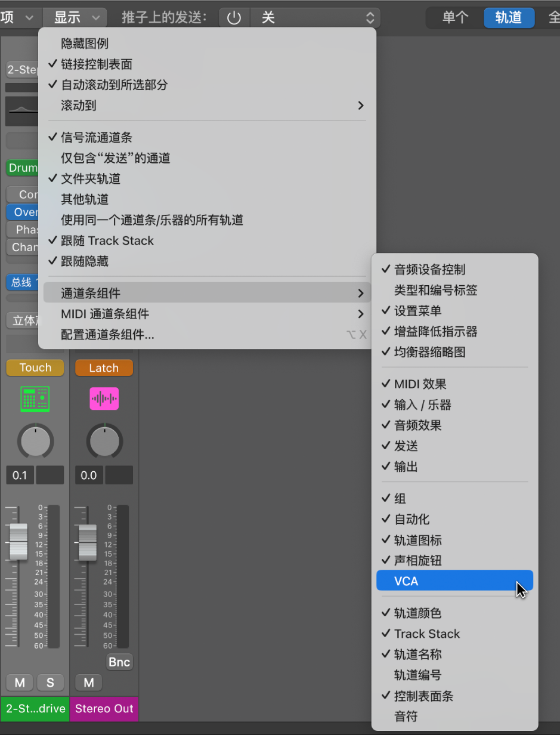This screenshot has width=560, height=735.
Task: Click the pan knob on the drum track
Action: [x=35, y=441]
